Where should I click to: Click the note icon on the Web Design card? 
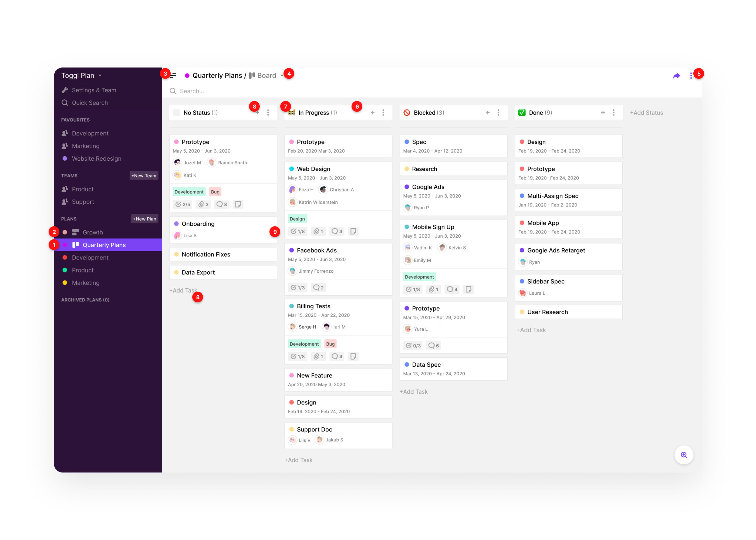[x=353, y=231]
